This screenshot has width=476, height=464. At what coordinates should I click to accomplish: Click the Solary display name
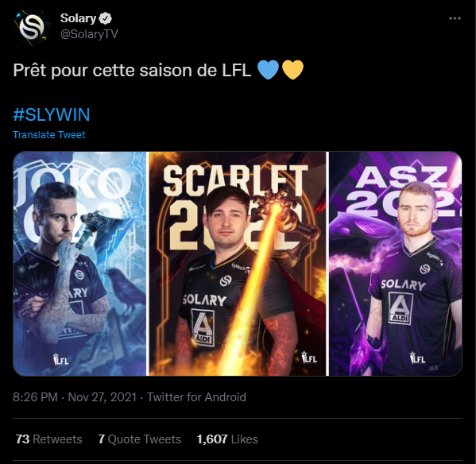78,18
